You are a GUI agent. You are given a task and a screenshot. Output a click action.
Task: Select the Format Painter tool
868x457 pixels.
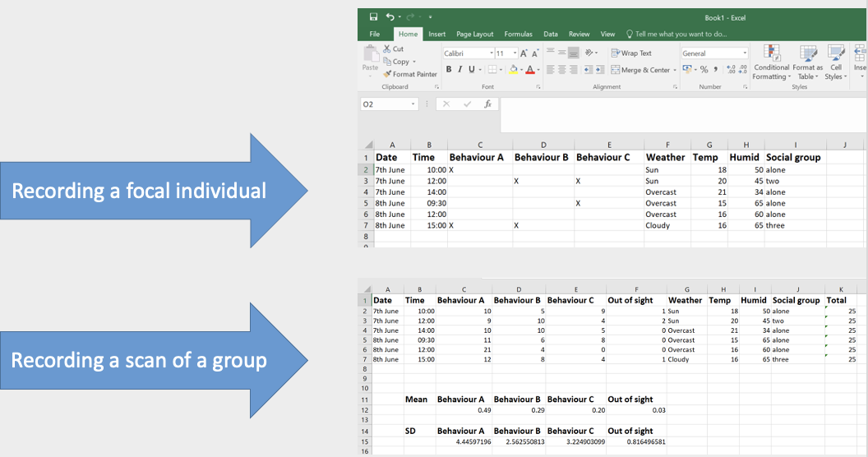tap(409, 74)
